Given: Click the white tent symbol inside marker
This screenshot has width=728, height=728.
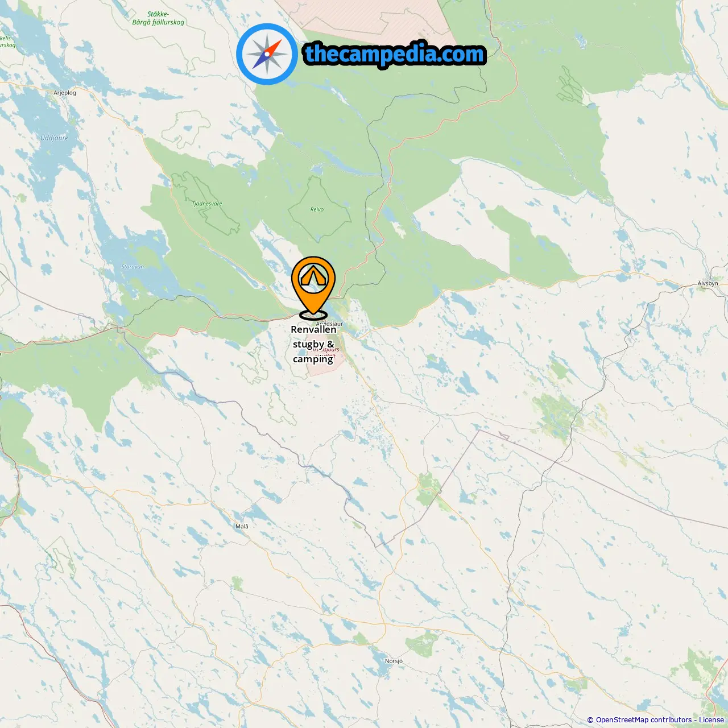Looking at the screenshot, I should [x=313, y=277].
